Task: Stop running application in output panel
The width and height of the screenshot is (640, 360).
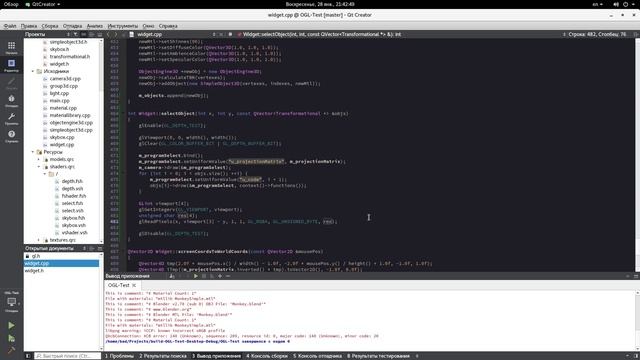Action: pos(204,276)
